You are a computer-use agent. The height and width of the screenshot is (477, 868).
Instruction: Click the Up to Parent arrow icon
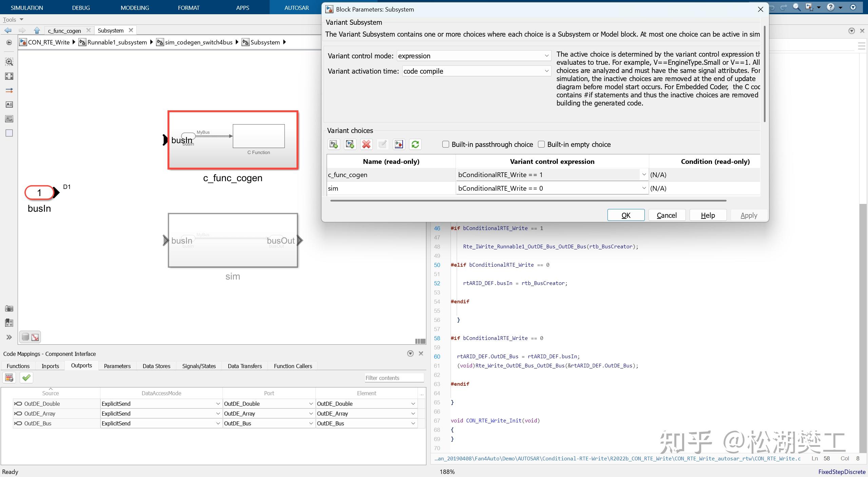[x=37, y=30]
